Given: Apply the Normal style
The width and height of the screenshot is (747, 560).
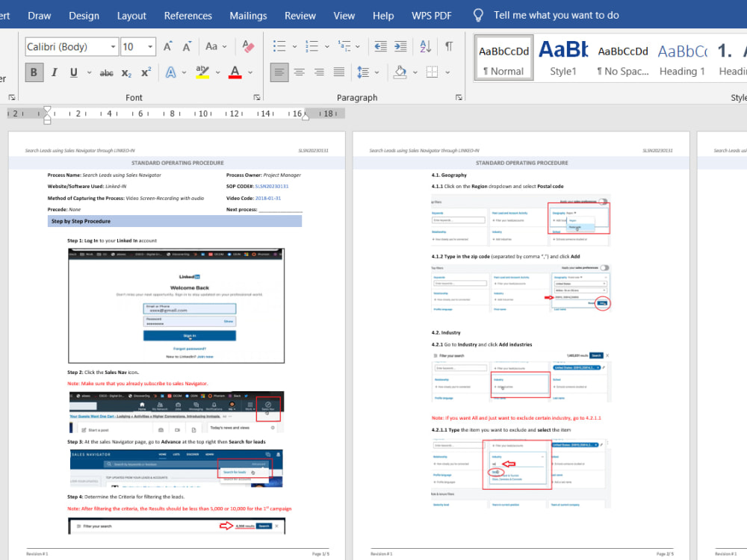Looking at the screenshot, I should click(x=503, y=57).
